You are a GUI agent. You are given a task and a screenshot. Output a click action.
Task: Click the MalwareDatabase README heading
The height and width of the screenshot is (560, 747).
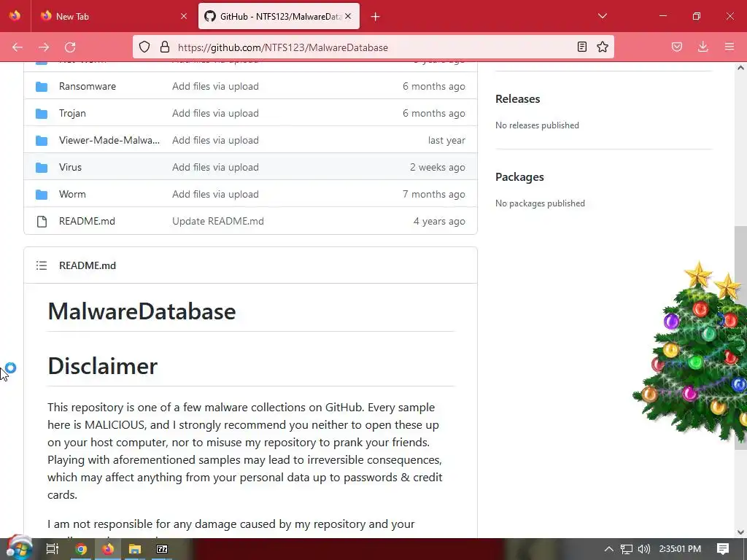[142, 311]
